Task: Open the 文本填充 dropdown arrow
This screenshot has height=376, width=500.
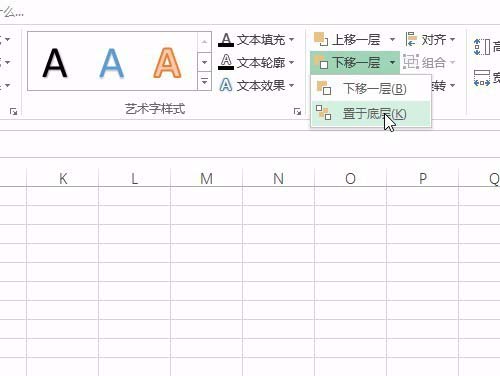Action: click(292, 40)
